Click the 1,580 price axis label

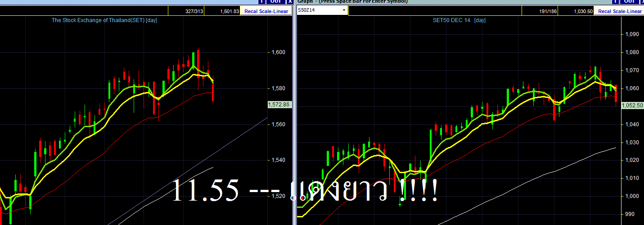click(278, 88)
